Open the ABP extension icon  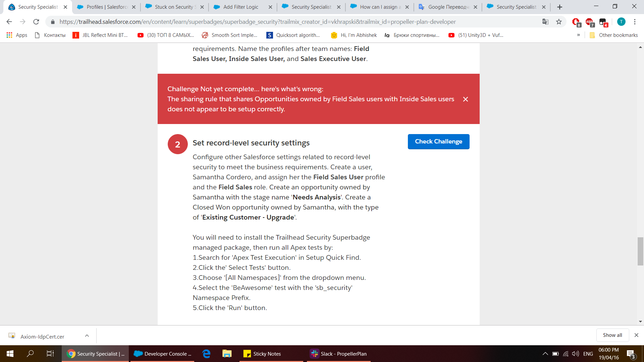[x=589, y=22]
